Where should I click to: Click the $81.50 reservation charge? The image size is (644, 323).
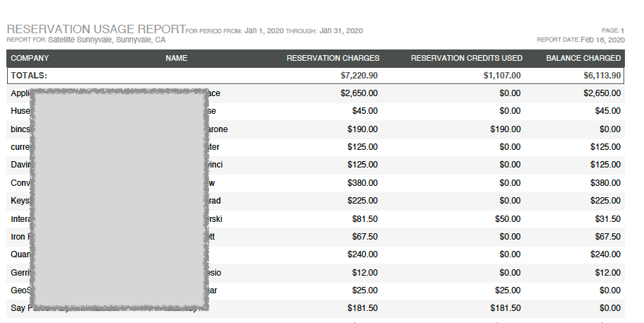pyautogui.click(x=364, y=218)
